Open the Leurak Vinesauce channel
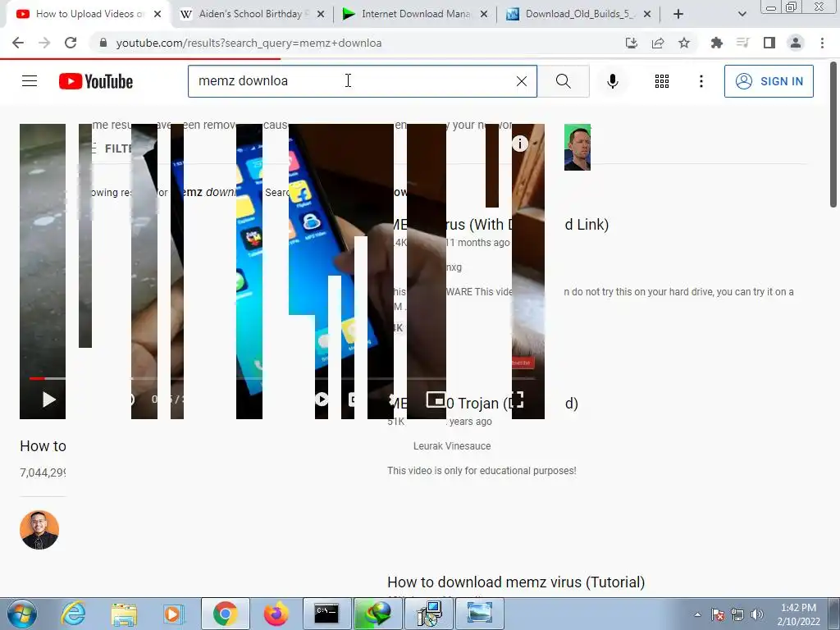 [x=452, y=445]
